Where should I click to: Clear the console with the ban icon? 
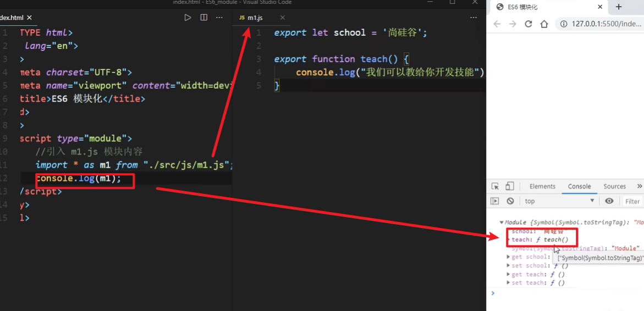(510, 201)
